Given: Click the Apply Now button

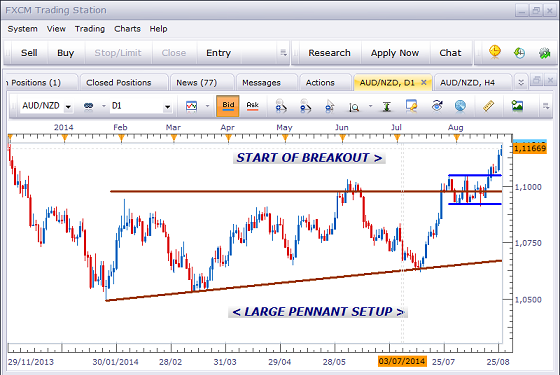Looking at the screenshot, I should 395,53.
